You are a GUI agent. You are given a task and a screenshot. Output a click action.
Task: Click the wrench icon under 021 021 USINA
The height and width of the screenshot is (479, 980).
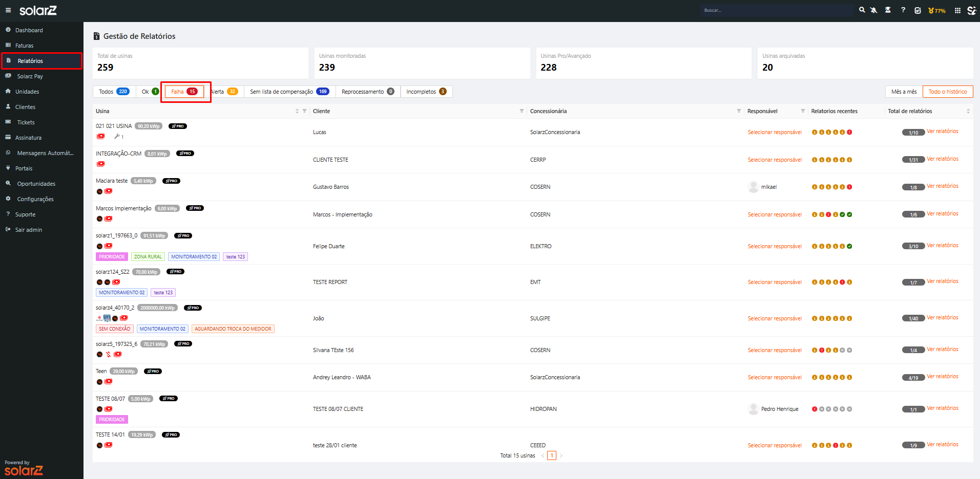tap(117, 136)
